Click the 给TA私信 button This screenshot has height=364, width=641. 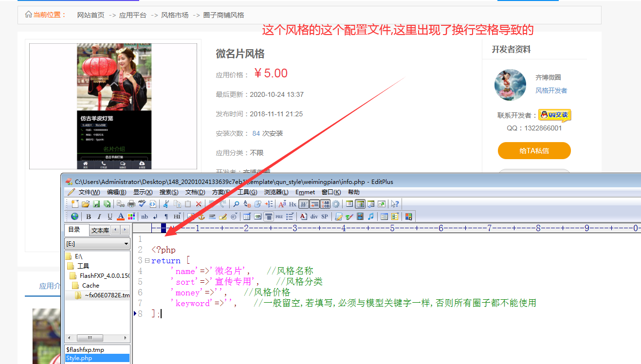534,151
